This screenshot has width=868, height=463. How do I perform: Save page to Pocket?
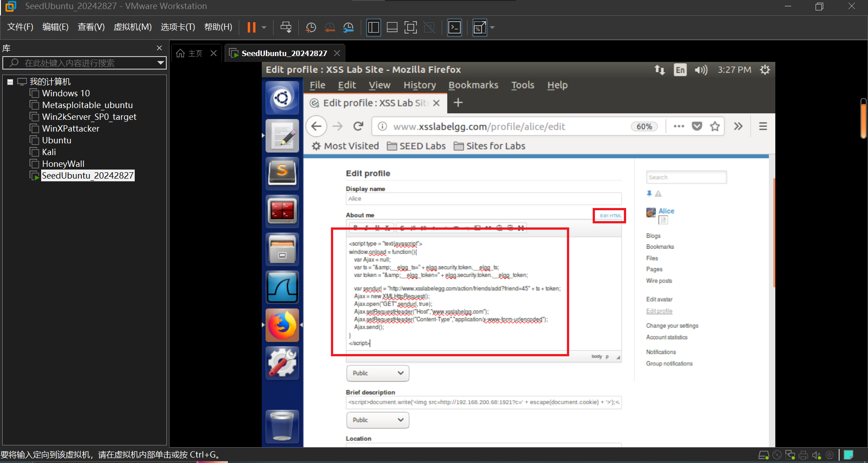pos(697,126)
